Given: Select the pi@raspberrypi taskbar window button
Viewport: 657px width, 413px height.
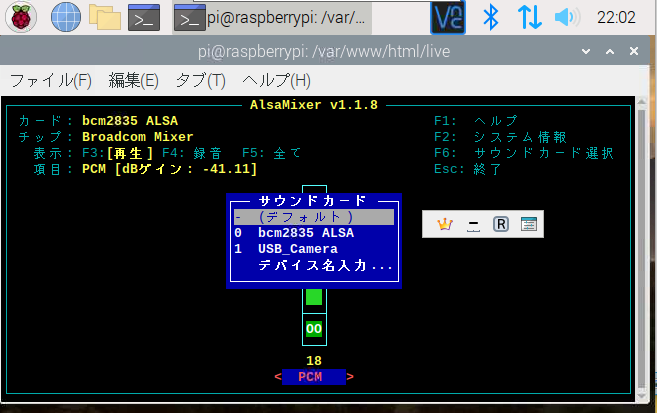Looking at the screenshot, I should [272, 18].
